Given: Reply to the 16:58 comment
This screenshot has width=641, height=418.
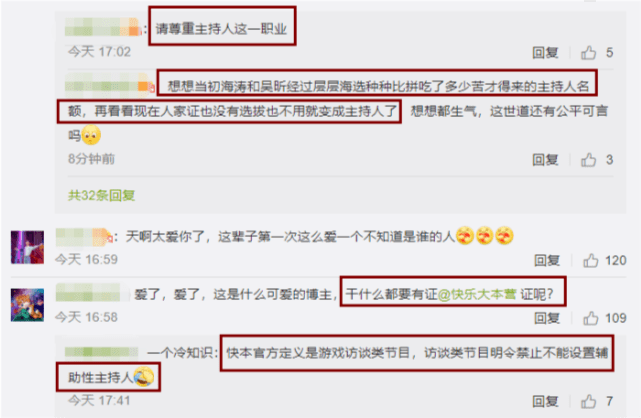Looking at the screenshot, I should click(547, 318).
